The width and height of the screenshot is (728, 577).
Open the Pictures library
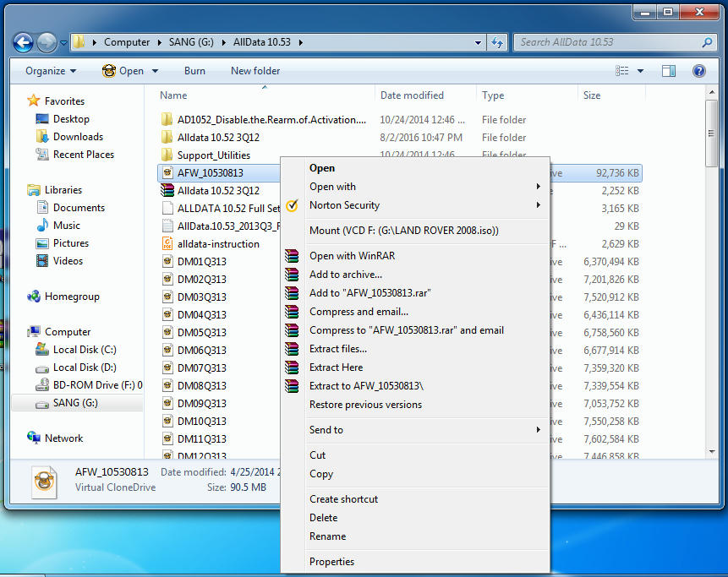pos(70,243)
